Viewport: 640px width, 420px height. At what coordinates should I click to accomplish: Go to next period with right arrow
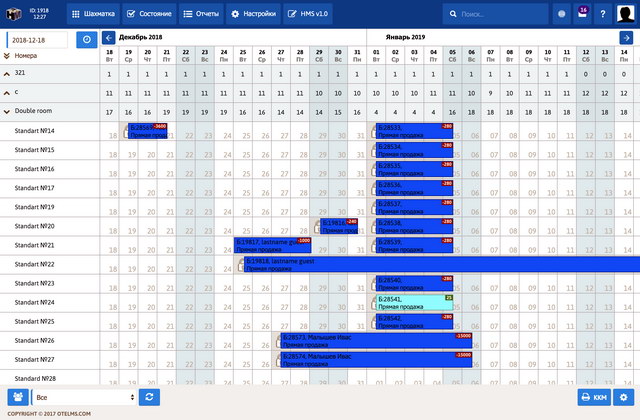pyautogui.click(x=626, y=38)
